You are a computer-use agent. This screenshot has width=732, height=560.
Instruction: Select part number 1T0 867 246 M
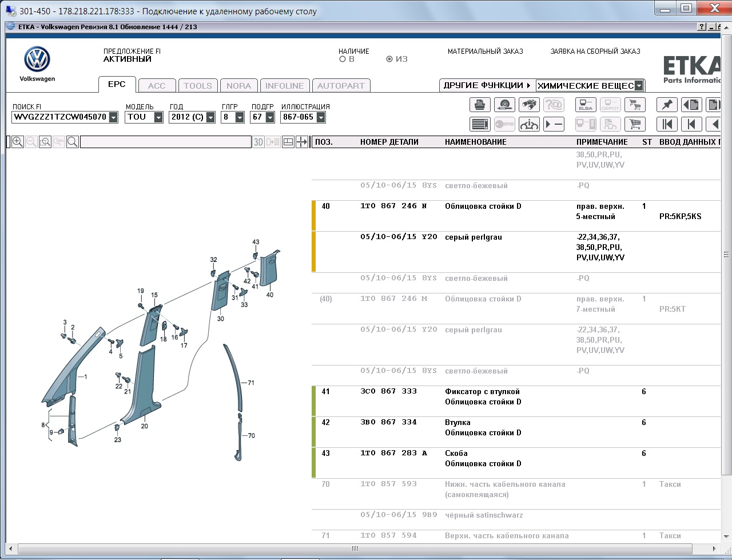point(393,299)
